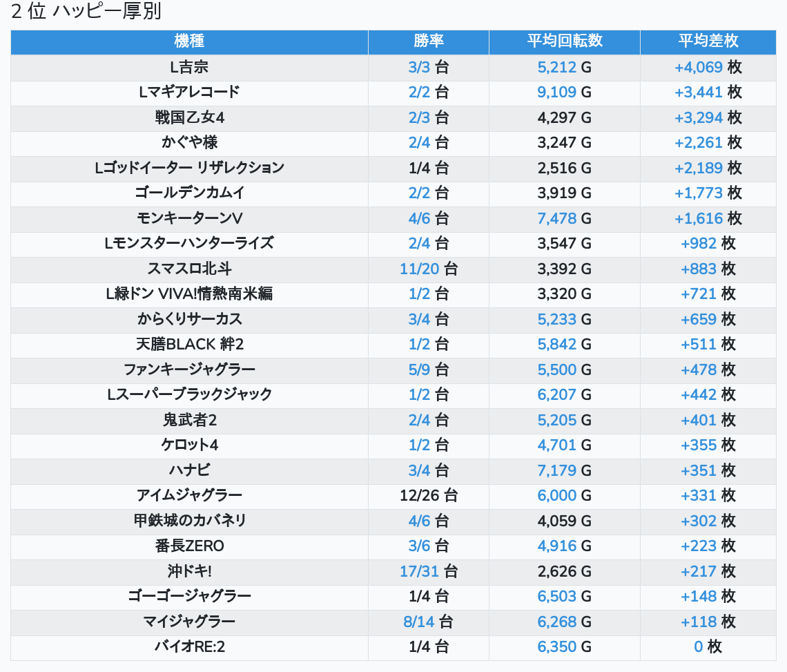Select the 5,842 G average spins
This screenshot has width=787, height=672.
tap(565, 345)
